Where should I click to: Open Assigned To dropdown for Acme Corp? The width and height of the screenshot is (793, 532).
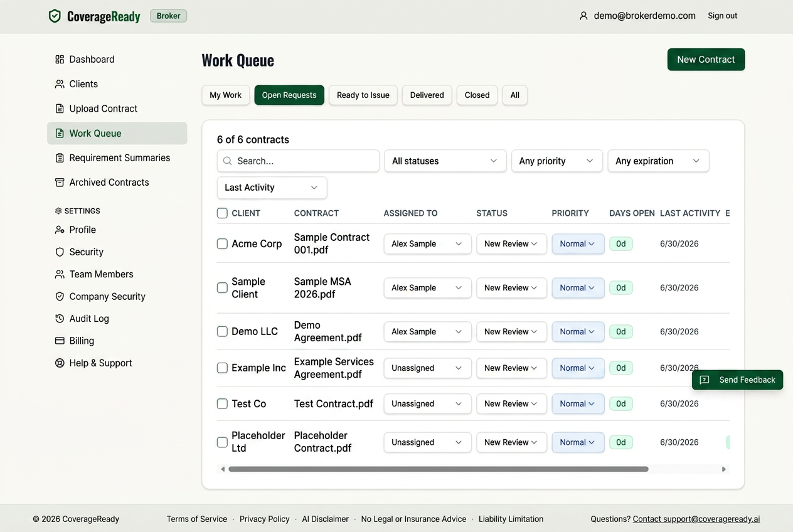click(x=427, y=244)
